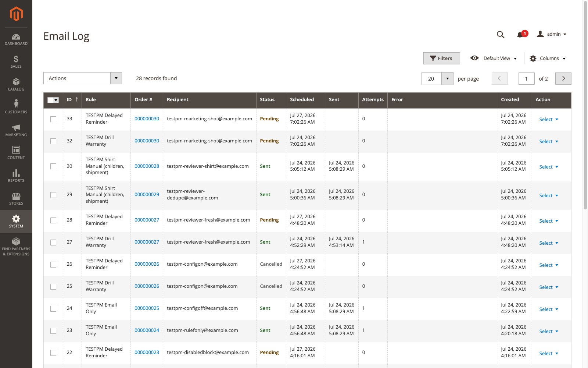Open Select action for row ID 27

549,243
